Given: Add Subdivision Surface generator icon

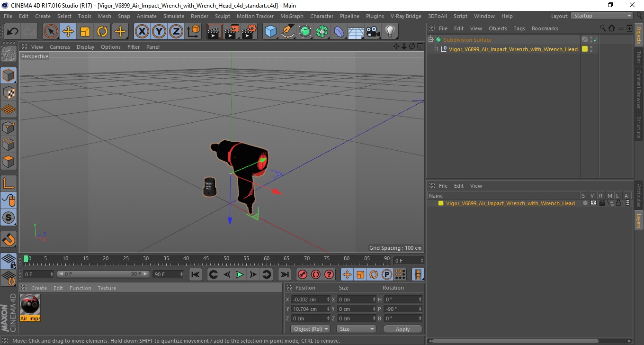Looking at the screenshot, I should (x=305, y=32).
